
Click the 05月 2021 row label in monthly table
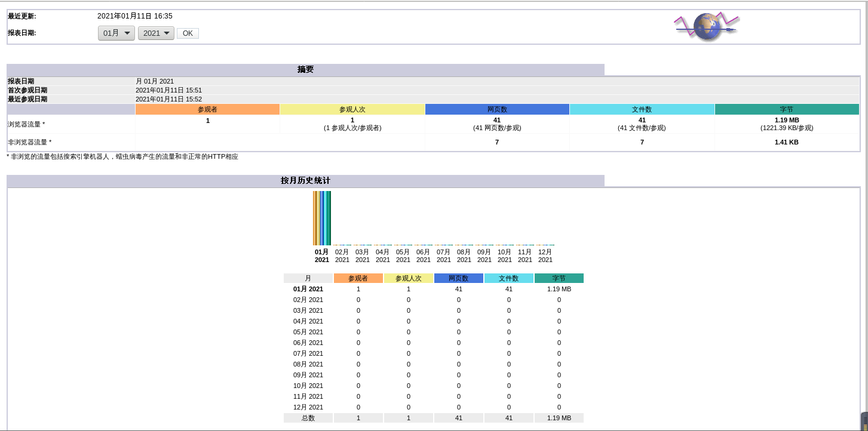click(x=308, y=332)
